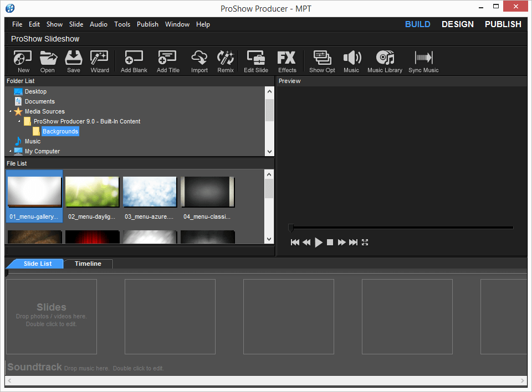Switch to the BUILD workspace
This screenshot has width=532, height=392.
click(418, 24)
